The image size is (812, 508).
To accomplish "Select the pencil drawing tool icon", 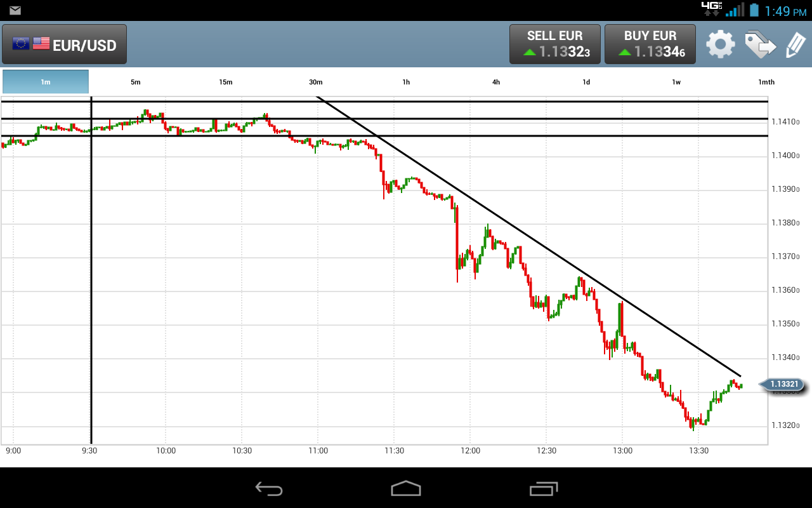I will pos(795,44).
